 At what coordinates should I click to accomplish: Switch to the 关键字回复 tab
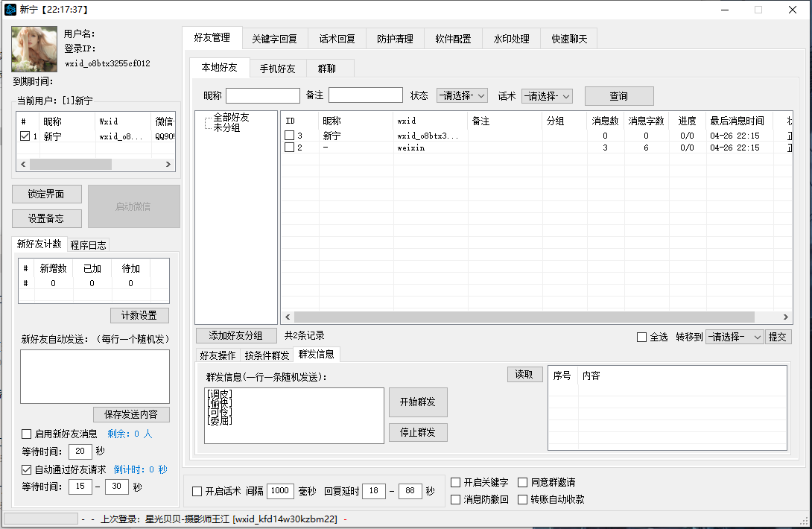coord(274,39)
